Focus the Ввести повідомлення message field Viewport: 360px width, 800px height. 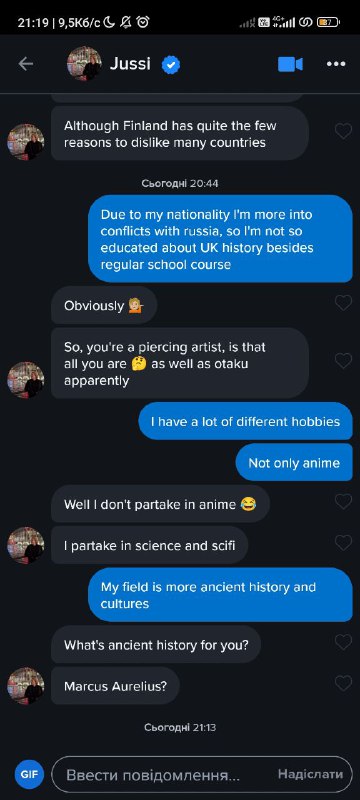pos(202,774)
